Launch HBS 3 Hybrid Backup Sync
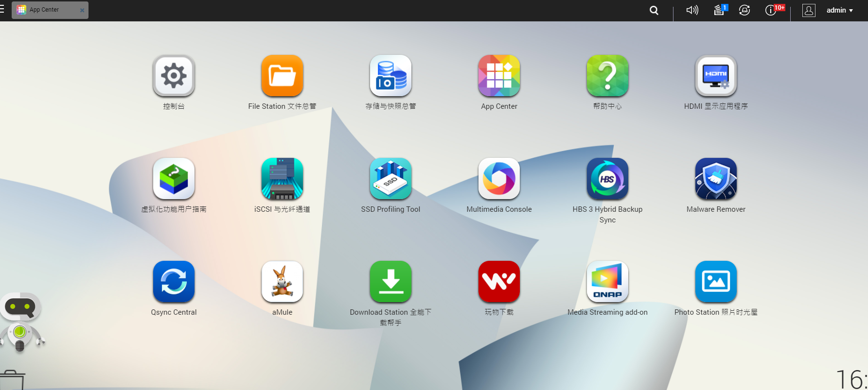This screenshot has width=868, height=390. click(607, 179)
